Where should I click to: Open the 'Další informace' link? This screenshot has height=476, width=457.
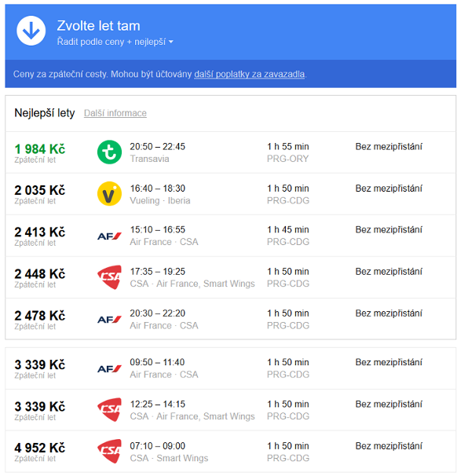(x=115, y=113)
